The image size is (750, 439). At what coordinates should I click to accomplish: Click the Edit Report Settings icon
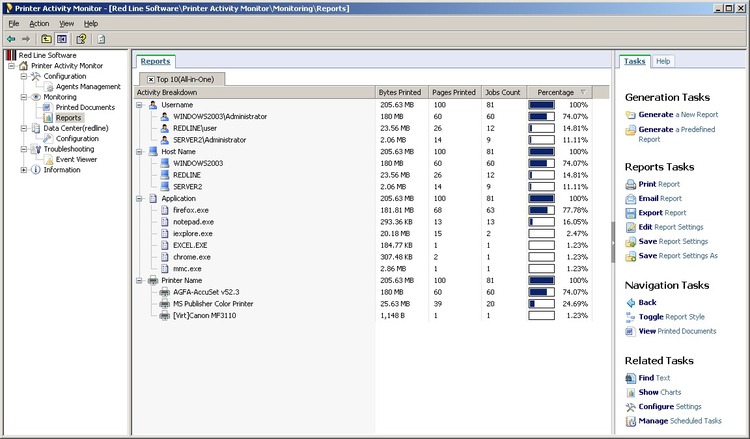pyautogui.click(x=630, y=227)
